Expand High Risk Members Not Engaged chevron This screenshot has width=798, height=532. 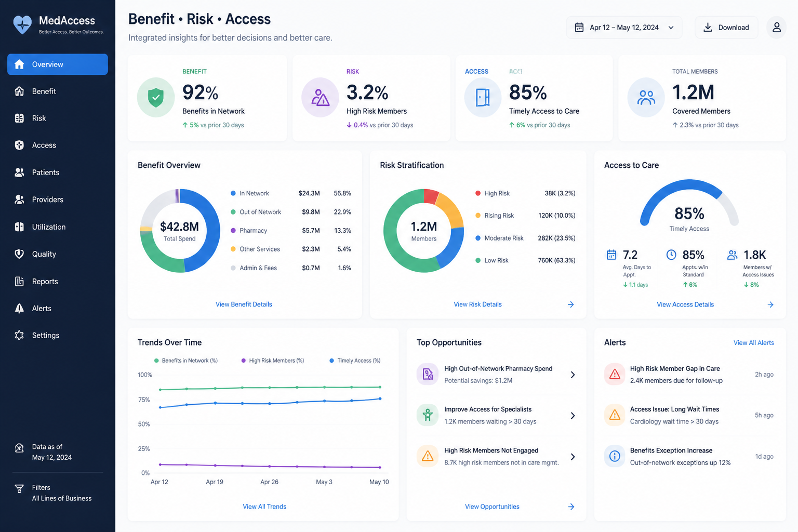pyautogui.click(x=573, y=457)
